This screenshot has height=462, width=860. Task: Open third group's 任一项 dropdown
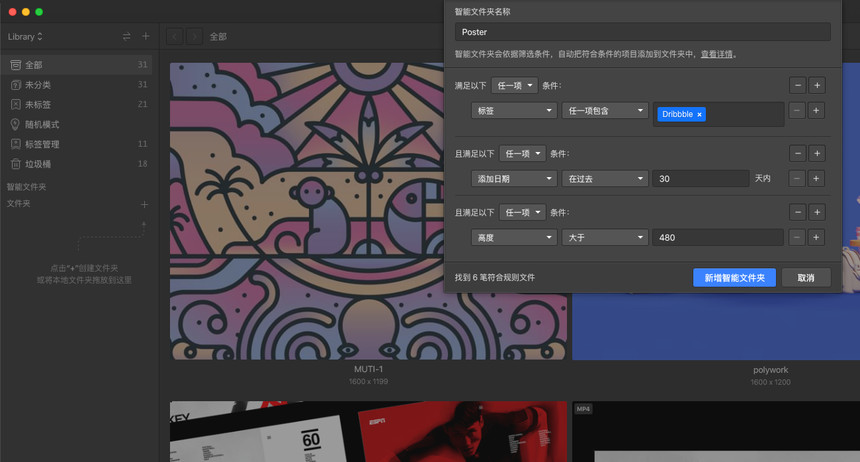[x=522, y=212]
